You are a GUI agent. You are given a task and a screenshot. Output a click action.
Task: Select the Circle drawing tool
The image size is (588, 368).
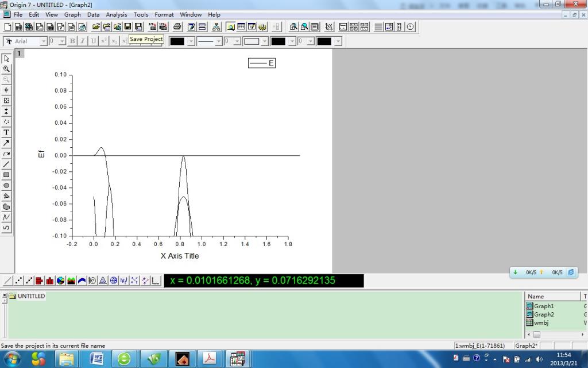[6, 186]
